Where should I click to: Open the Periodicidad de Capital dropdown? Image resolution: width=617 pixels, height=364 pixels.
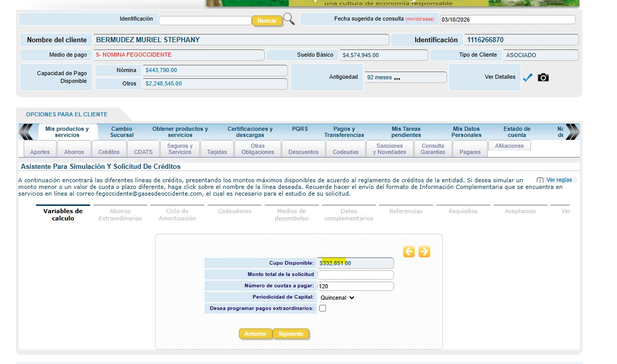coord(337,298)
